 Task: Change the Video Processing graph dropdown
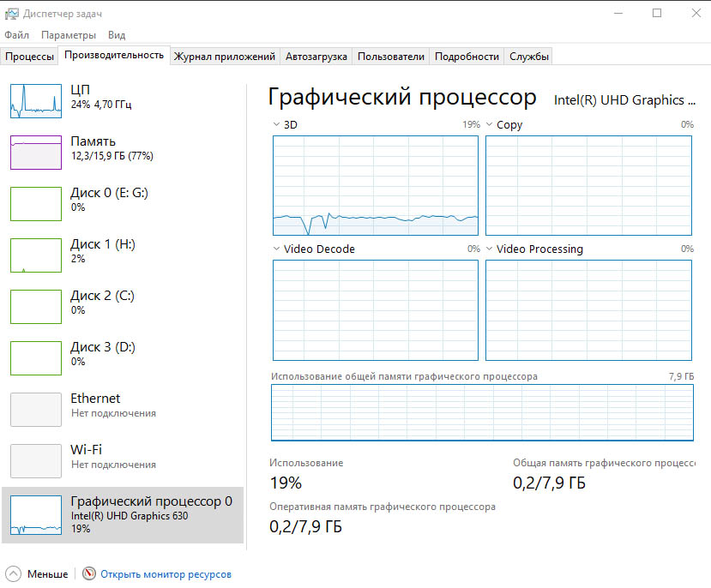click(490, 249)
